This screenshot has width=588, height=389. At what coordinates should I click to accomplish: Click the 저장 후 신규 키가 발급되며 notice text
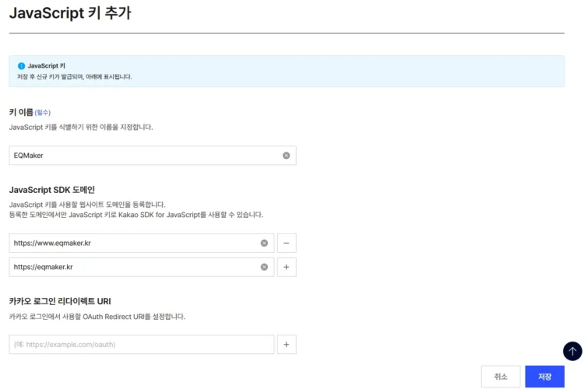point(75,77)
